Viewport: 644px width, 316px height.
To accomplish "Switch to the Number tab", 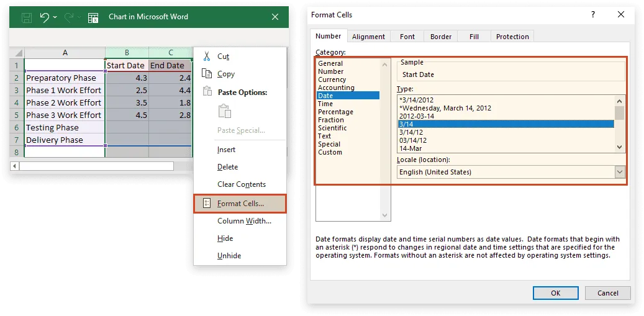I will coord(328,36).
